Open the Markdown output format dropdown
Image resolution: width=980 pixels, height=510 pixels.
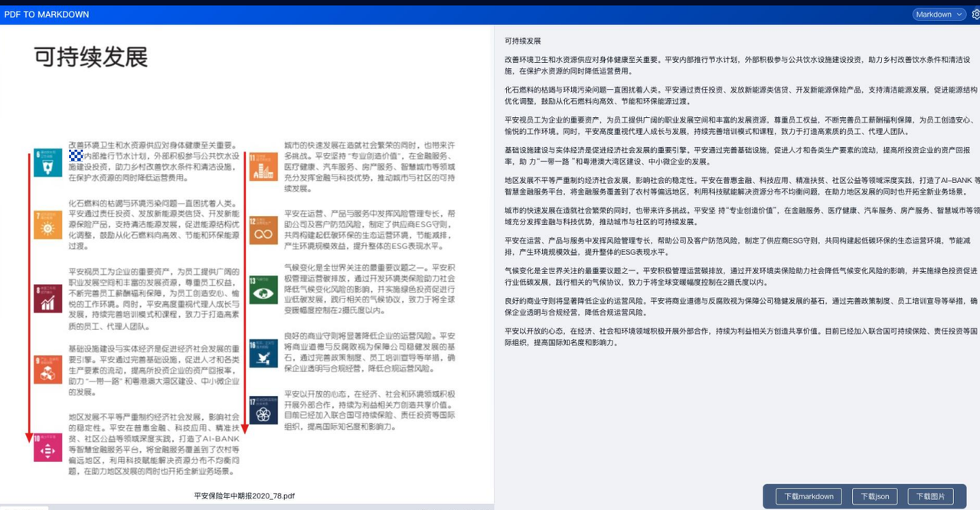pyautogui.click(x=939, y=14)
